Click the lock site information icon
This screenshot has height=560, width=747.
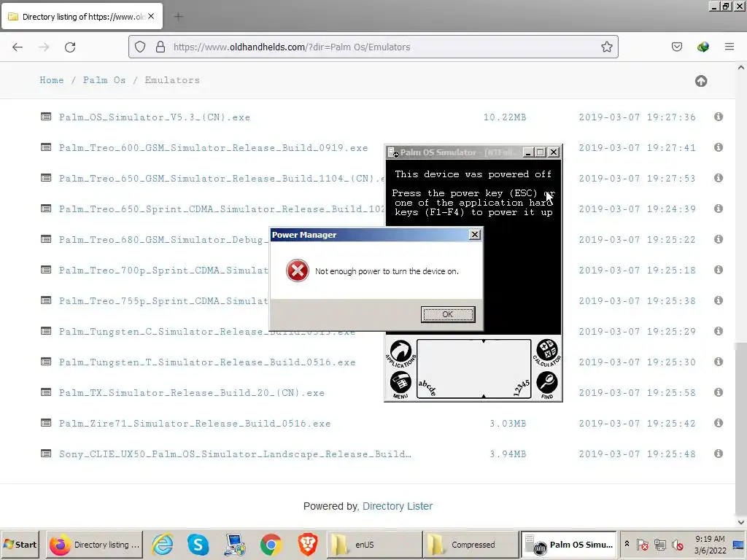pyautogui.click(x=160, y=47)
